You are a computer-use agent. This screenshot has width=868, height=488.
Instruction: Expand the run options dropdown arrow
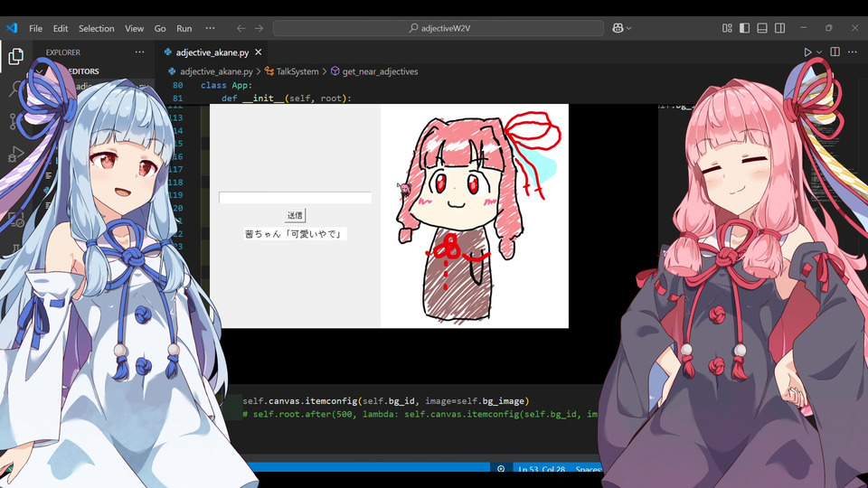(819, 52)
